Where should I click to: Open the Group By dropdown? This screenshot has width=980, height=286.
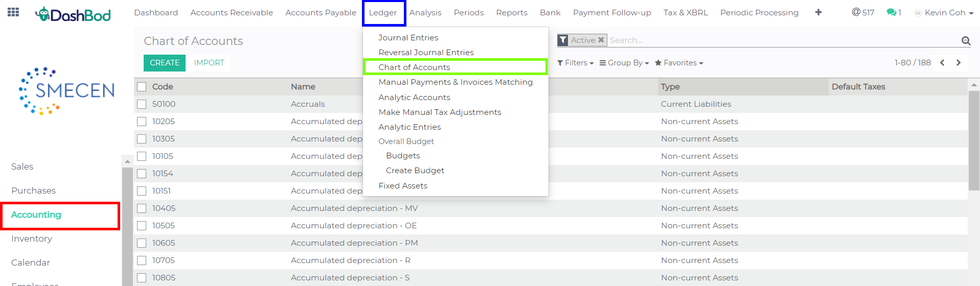pyautogui.click(x=624, y=63)
